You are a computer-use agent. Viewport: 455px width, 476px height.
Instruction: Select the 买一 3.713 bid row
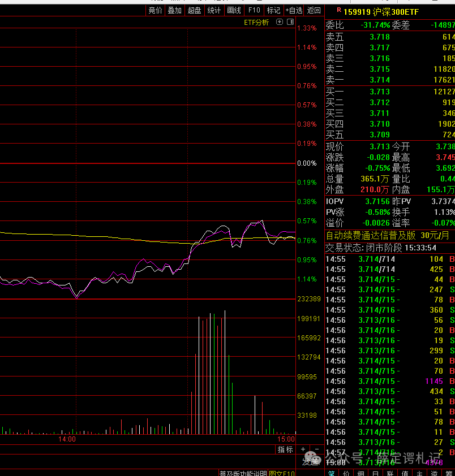(x=390, y=92)
